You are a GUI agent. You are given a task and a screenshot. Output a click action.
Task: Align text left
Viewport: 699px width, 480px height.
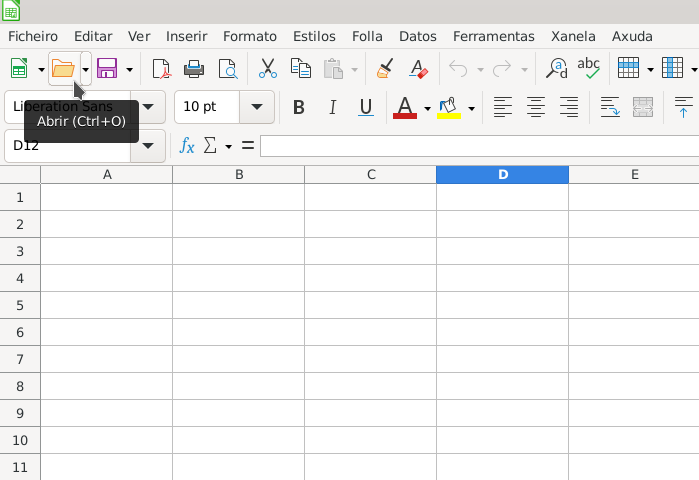coord(503,107)
